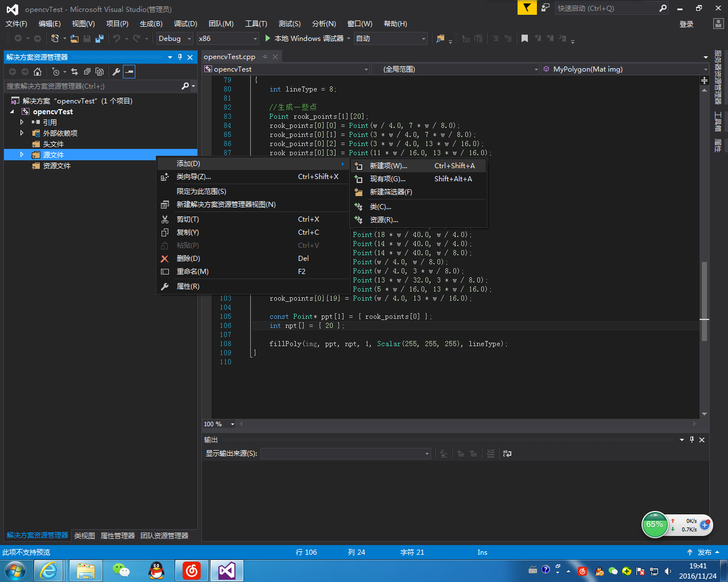Switch to the 类视图 tab
The height and width of the screenshot is (582, 728).
click(85, 536)
